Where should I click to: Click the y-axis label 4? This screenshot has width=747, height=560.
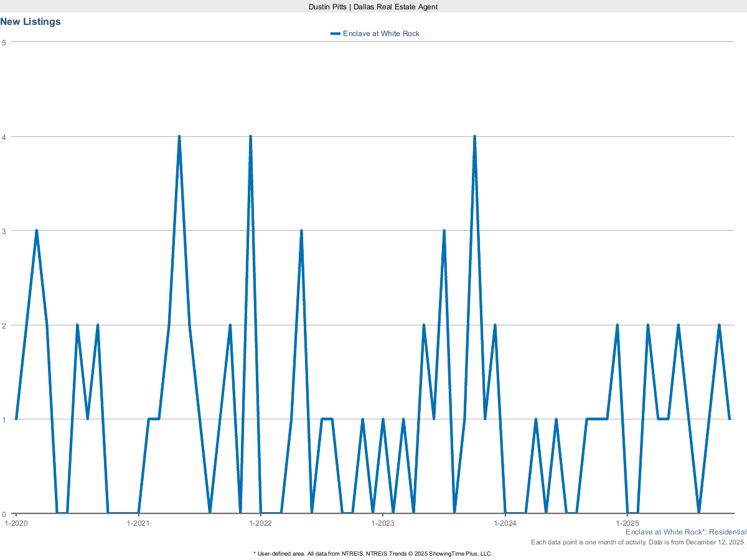click(x=4, y=137)
